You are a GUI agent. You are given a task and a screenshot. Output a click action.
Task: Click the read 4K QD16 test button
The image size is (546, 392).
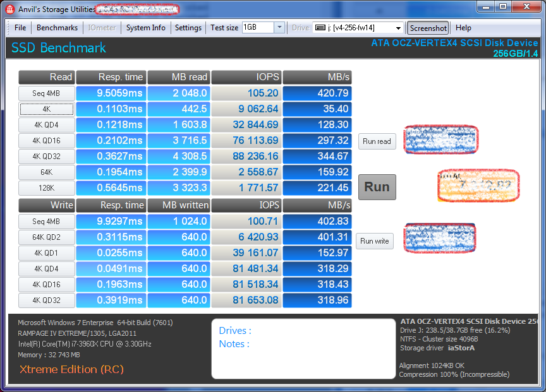pyautogui.click(x=47, y=141)
